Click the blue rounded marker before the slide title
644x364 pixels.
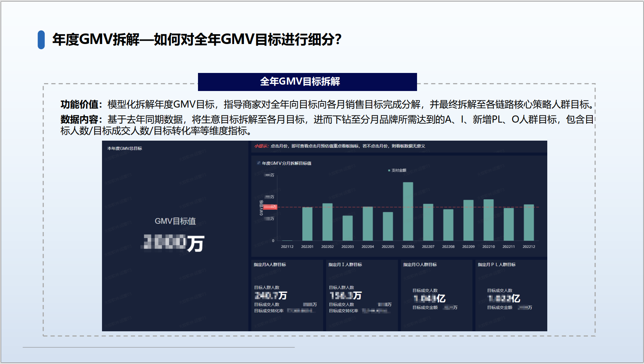pyautogui.click(x=41, y=39)
